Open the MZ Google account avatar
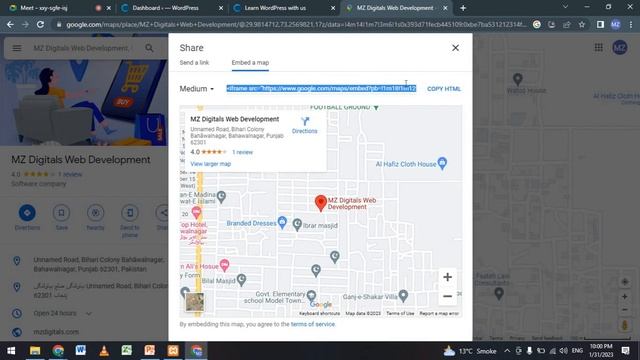 [620, 48]
